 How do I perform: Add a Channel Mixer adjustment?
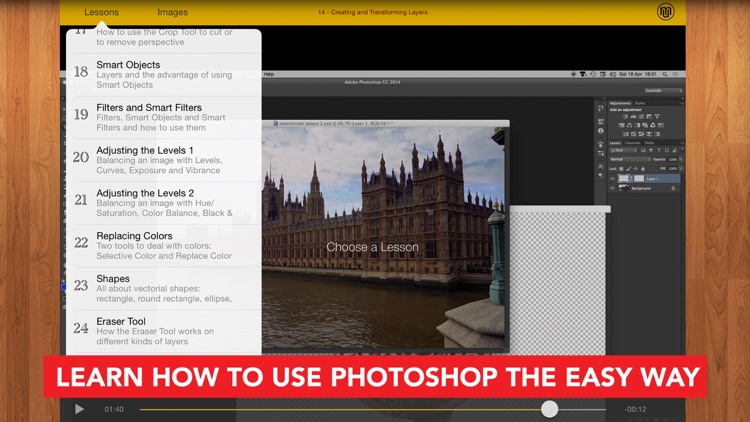653,125
